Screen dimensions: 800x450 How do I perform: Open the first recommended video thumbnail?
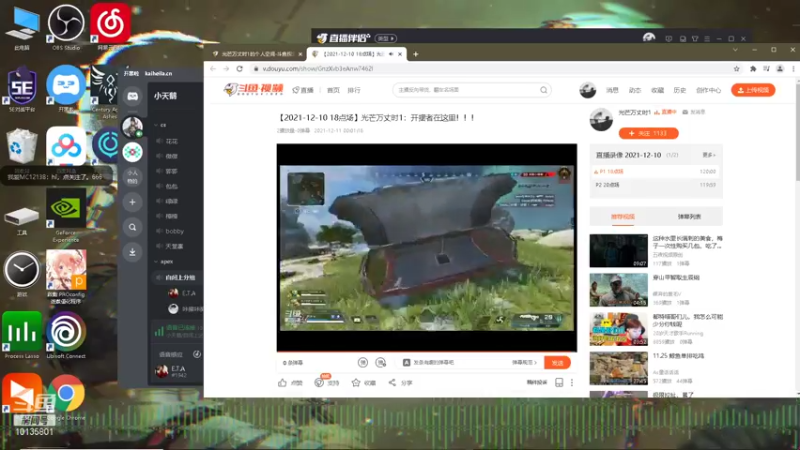(x=618, y=251)
